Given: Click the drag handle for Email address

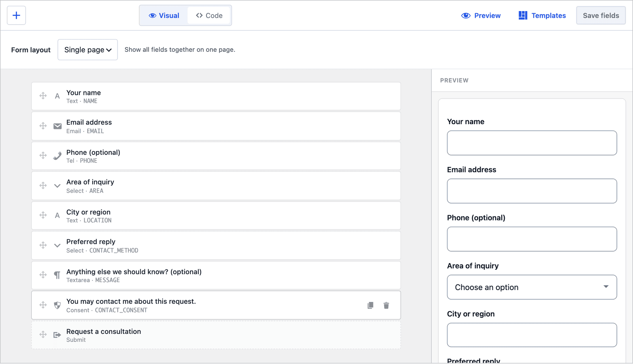Looking at the screenshot, I should pyautogui.click(x=43, y=126).
